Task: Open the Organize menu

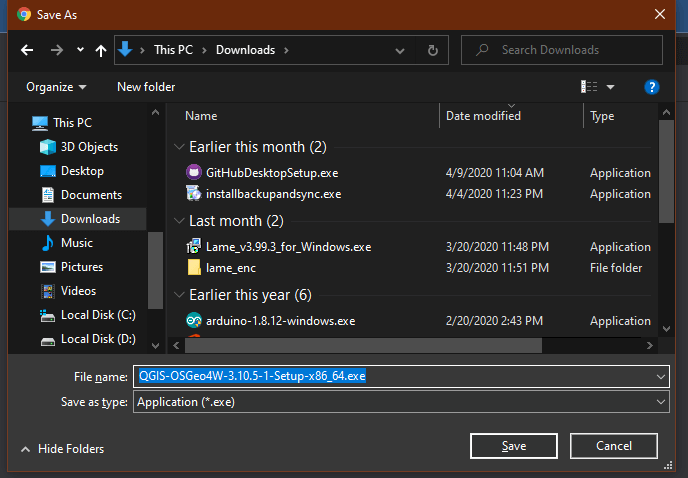Action: click(x=56, y=87)
